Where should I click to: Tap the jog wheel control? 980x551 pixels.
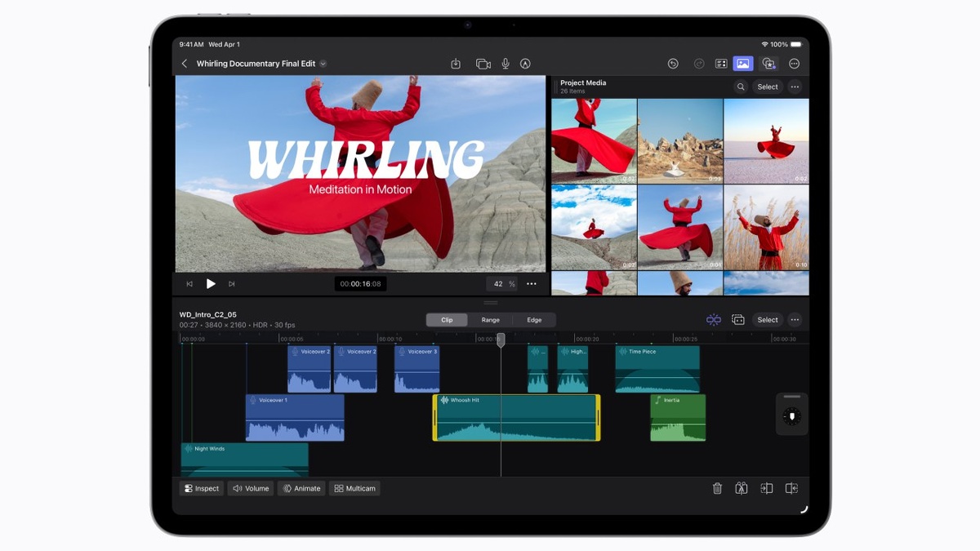click(x=791, y=417)
